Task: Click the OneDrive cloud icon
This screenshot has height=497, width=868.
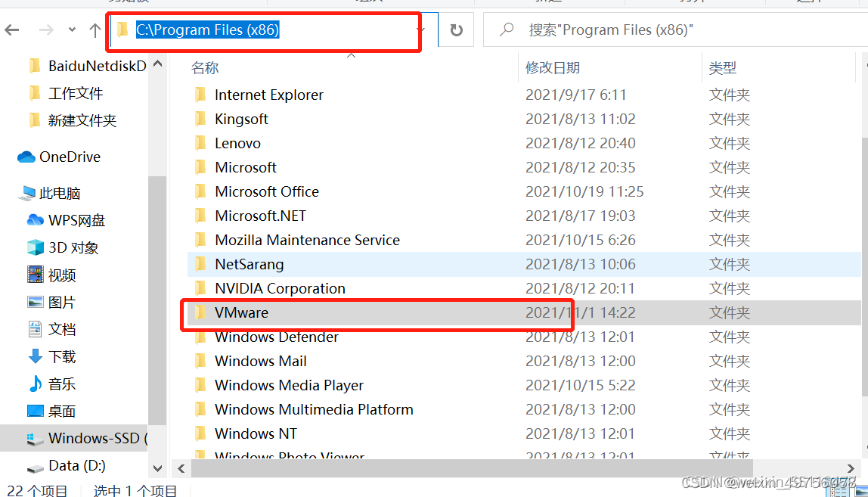Action: 26,157
